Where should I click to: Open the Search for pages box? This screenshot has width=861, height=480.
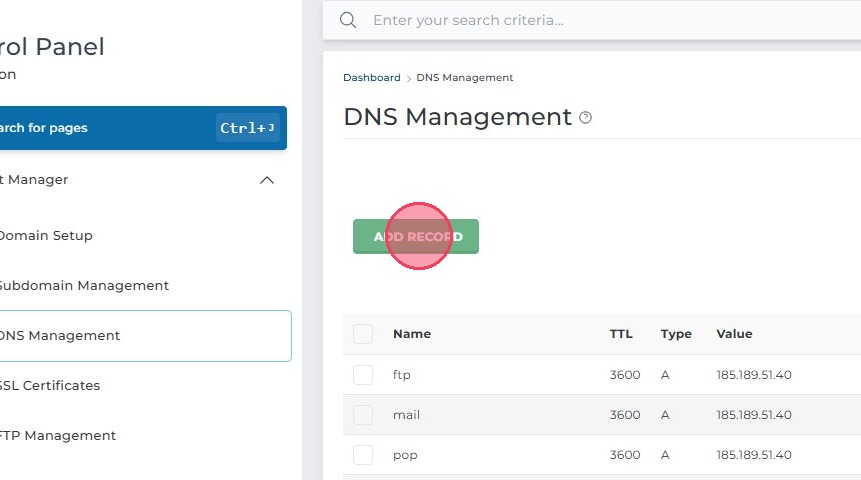pos(110,128)
